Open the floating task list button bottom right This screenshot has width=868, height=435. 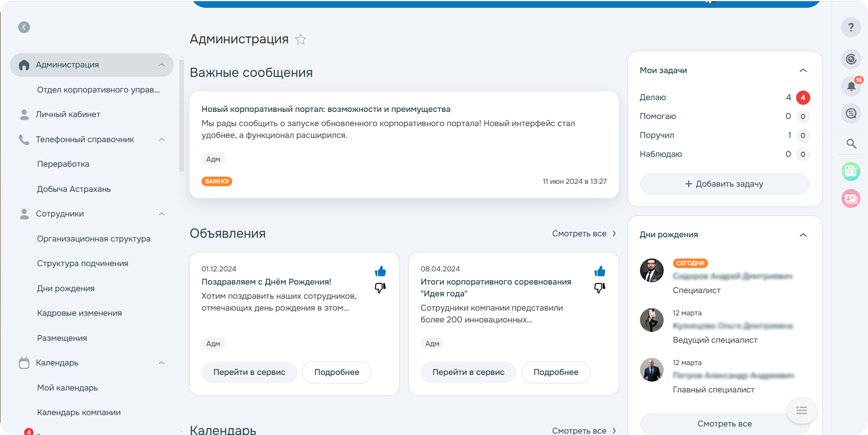point(802,410)
